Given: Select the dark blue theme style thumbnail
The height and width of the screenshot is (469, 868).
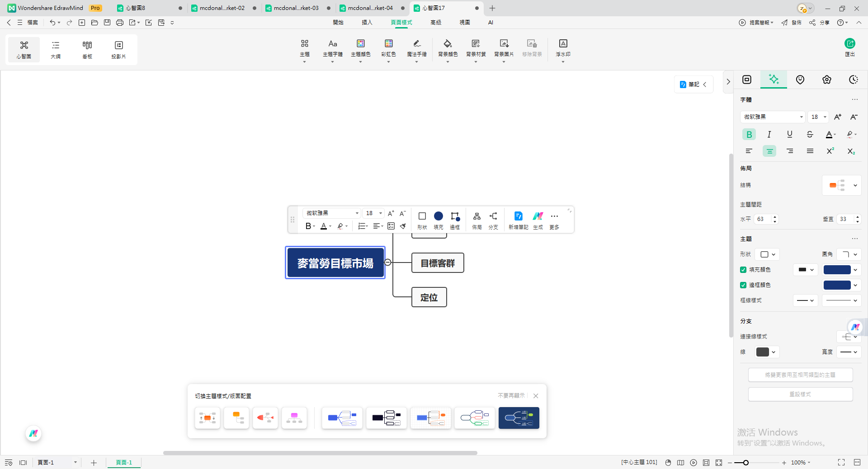Looking at the screenshot, I should (x=519, y=418).
